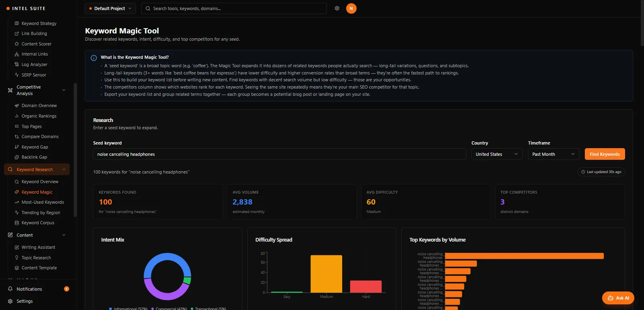Click the Keyword Strategy sidebar icon
The width and height of the screenshot is (644, 310).
pyautogui.click(x=17, y=23)
